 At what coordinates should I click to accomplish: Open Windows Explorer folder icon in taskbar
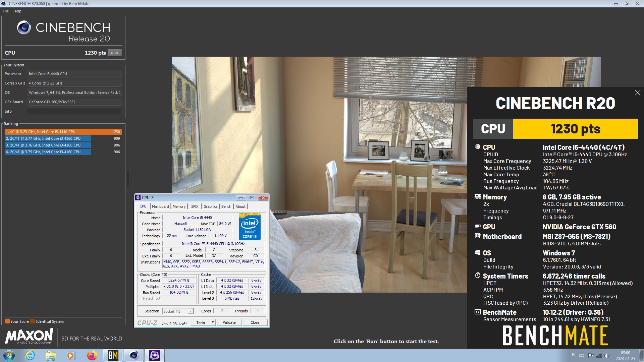coord(51,355)
